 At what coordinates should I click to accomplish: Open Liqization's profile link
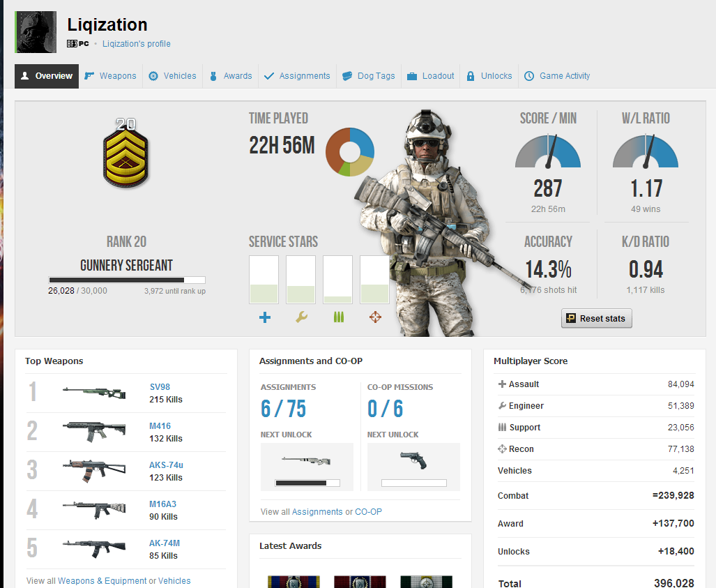pyautogui.click(x=137, y=44)
